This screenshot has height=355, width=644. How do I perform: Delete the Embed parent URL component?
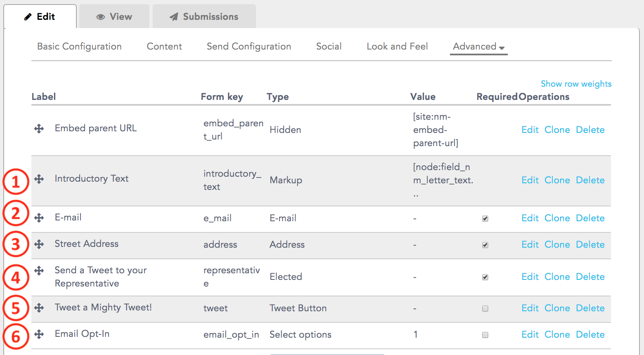[590, 130]
